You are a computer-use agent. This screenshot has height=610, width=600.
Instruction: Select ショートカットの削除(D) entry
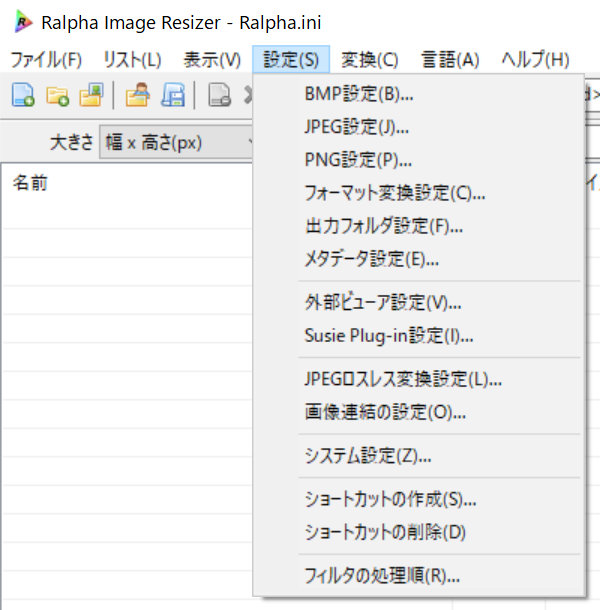pos(419,532)
